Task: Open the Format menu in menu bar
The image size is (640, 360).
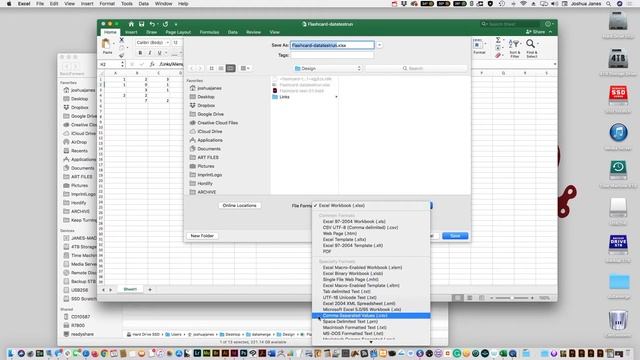Action: click(x=107, y=4)
